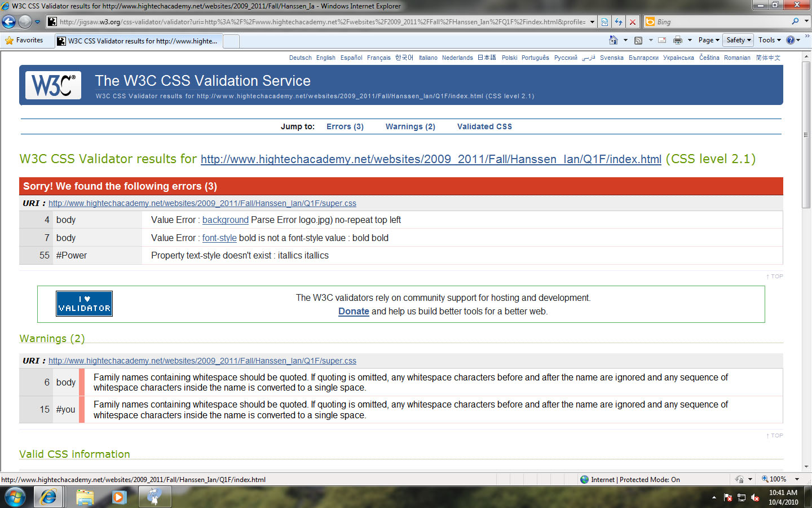Click the Bing search input field

(x=722, y=22)
